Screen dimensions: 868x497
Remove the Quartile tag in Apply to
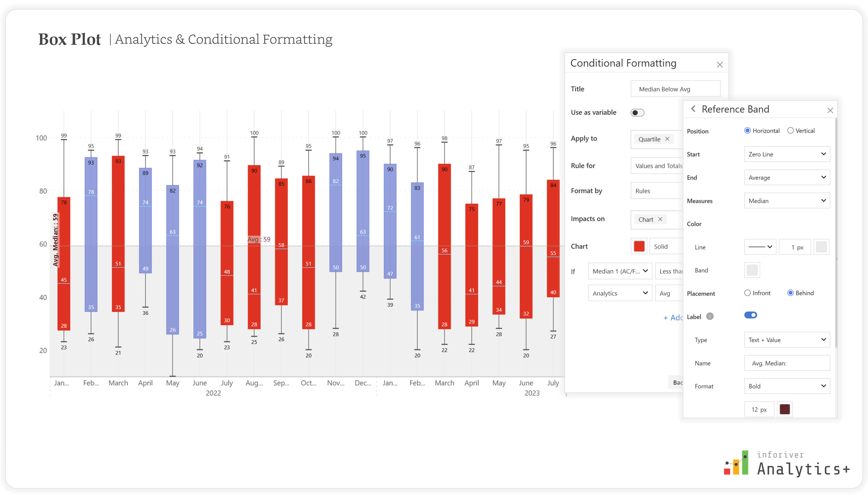[x=667, y=139]
